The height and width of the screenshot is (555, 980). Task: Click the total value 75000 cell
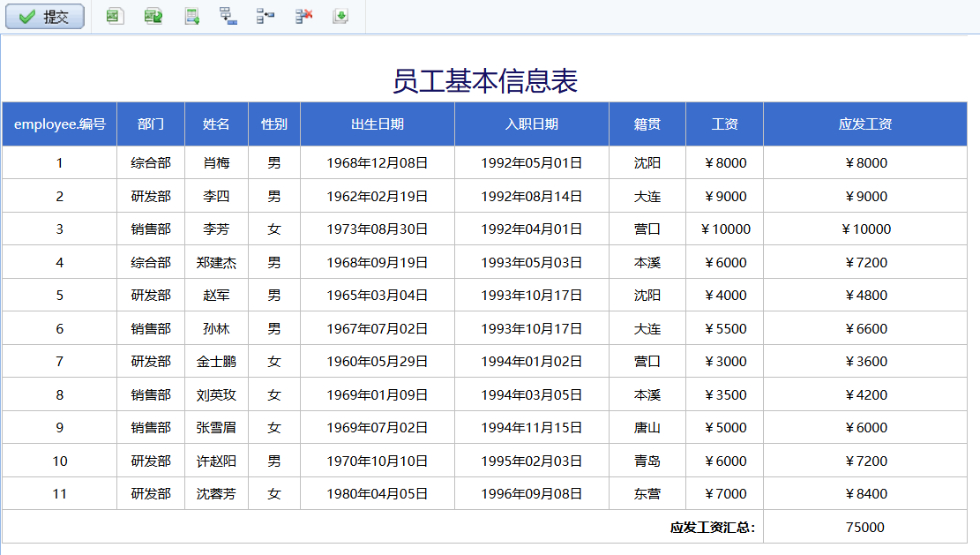point(864,528)
